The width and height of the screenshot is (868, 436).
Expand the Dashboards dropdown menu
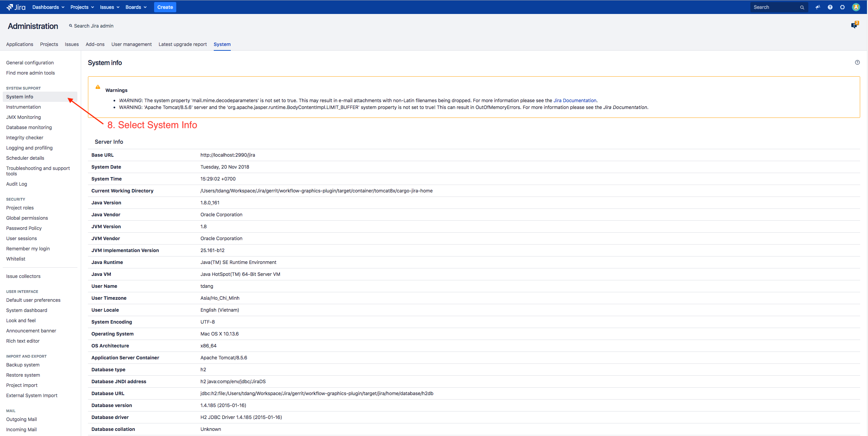[48, 7]
